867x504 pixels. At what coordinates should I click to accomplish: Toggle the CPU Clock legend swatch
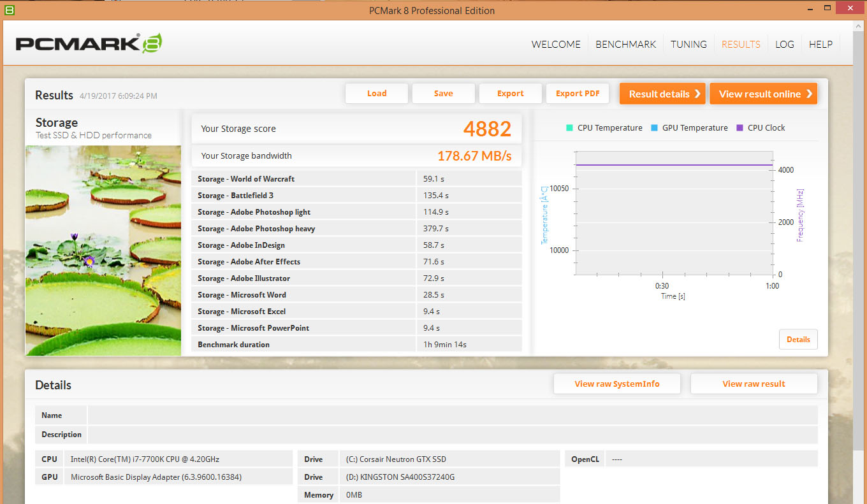(x=739, y=127)
